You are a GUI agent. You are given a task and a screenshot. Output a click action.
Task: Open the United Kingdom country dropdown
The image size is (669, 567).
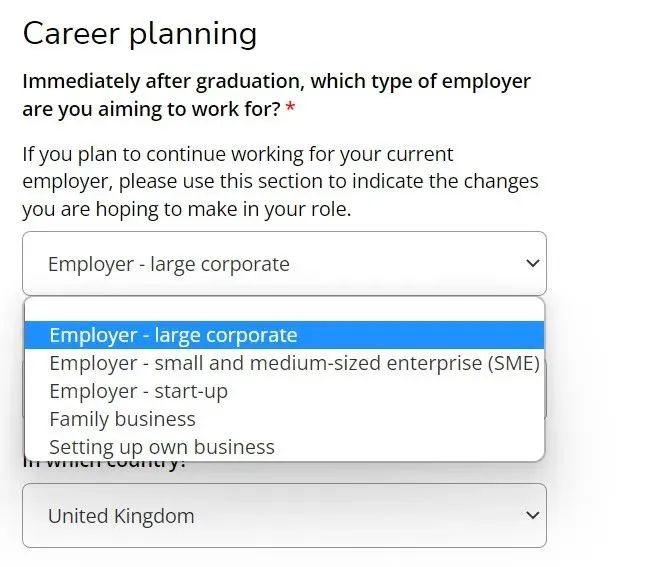click(x=284, y=516)
